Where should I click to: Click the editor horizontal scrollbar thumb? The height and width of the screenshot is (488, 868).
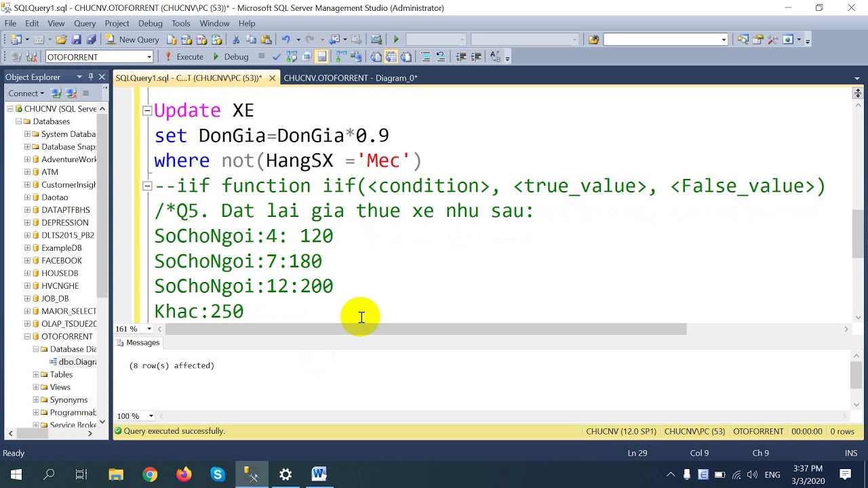[426, 329]
